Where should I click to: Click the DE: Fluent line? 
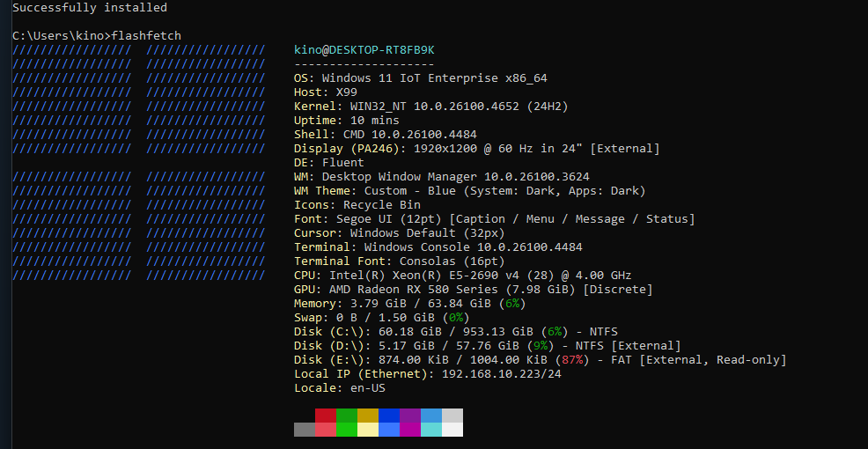click(x=329, y=163)
